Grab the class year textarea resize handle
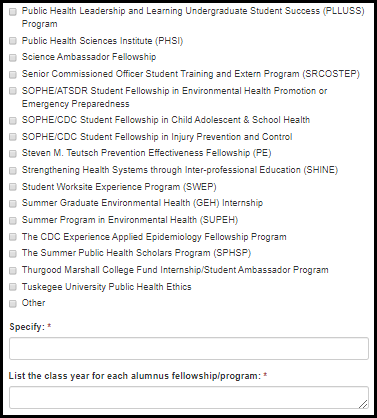377x418 pixels. click(364, 404)
